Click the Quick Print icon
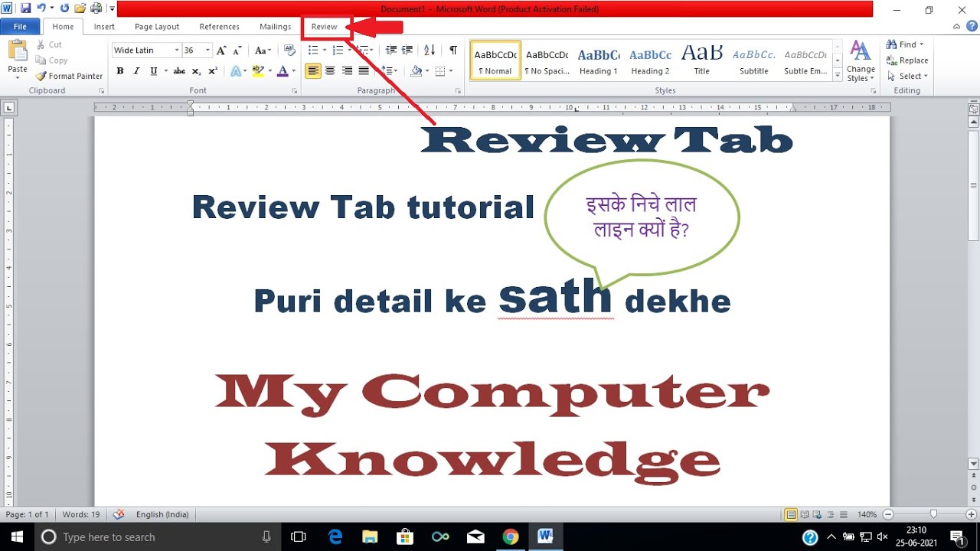Screen dimensions: 980x551 click(x=96, y=8)
